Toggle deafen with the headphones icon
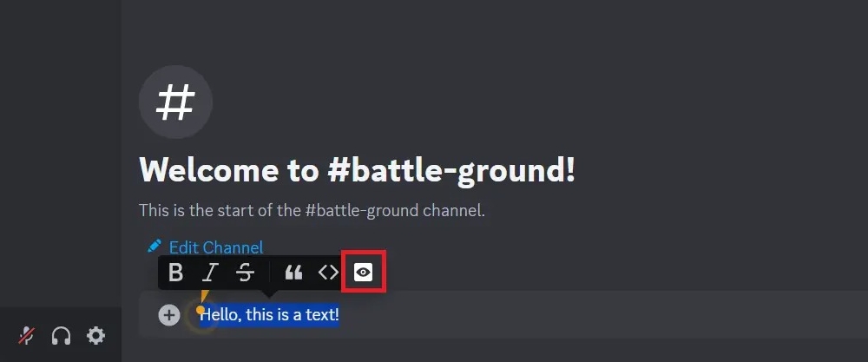Image resolution: width=868 pixels, height=362 pixels. coord(61,335)
